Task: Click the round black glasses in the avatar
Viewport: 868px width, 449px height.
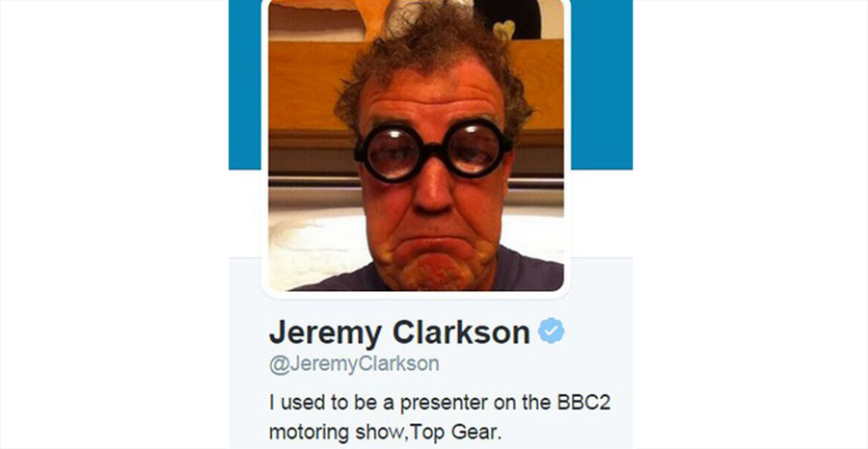Action: 433,149
